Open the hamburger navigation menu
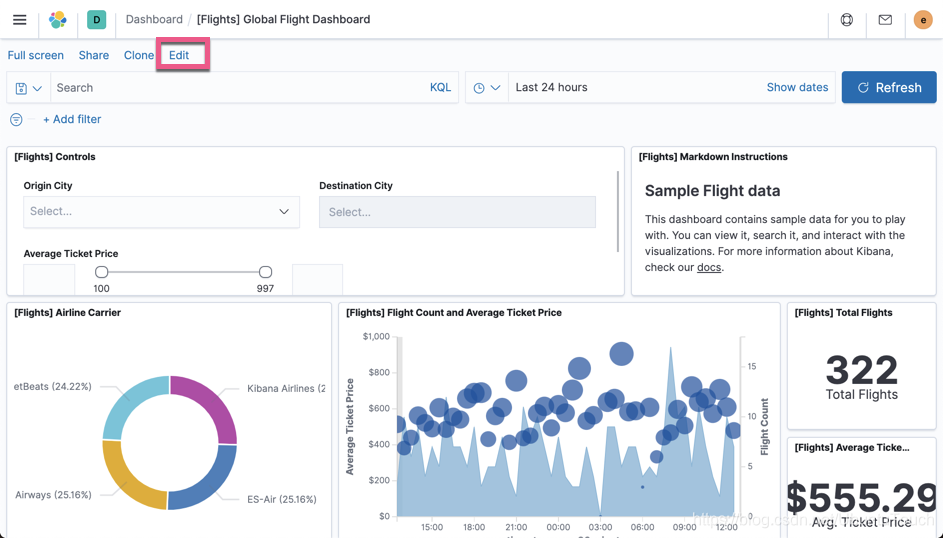 (19, 19)
